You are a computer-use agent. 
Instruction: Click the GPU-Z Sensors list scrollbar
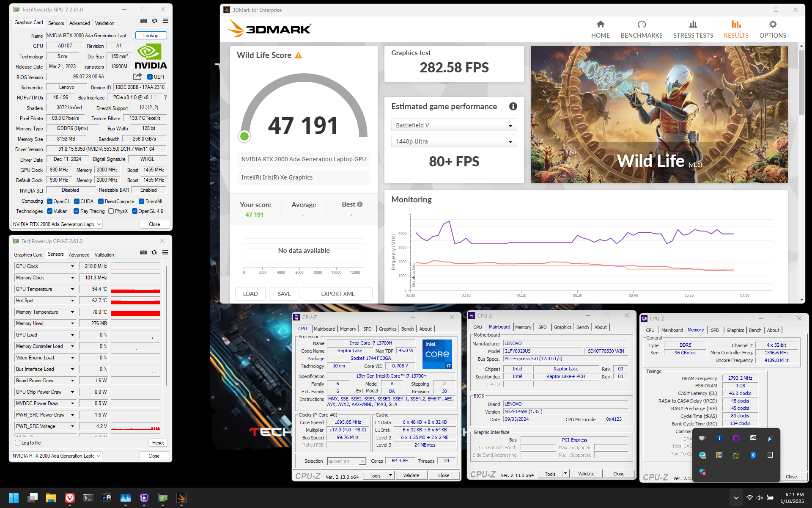pyautogui.click(x=166, y=326)
